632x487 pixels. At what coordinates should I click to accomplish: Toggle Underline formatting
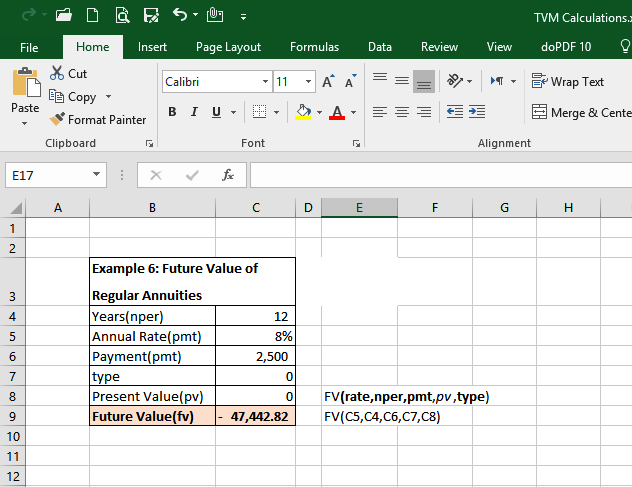pos(216,112)
